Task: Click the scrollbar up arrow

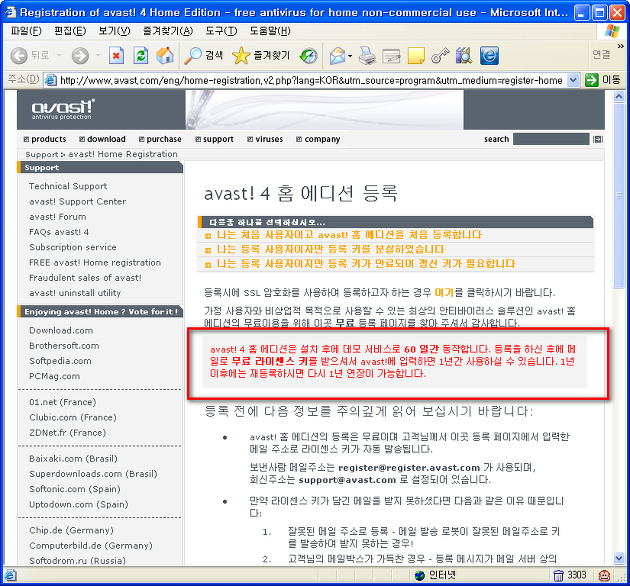Action: pyautogui.click(x=619, y=96)
